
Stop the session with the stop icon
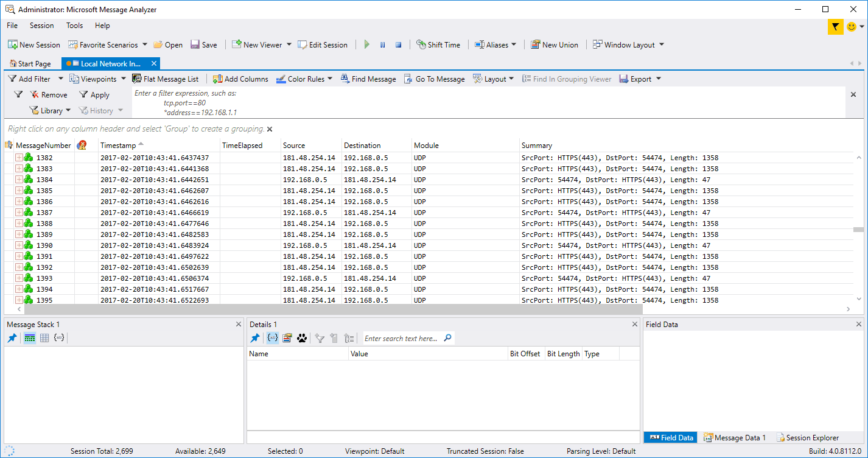pos(398,44)
